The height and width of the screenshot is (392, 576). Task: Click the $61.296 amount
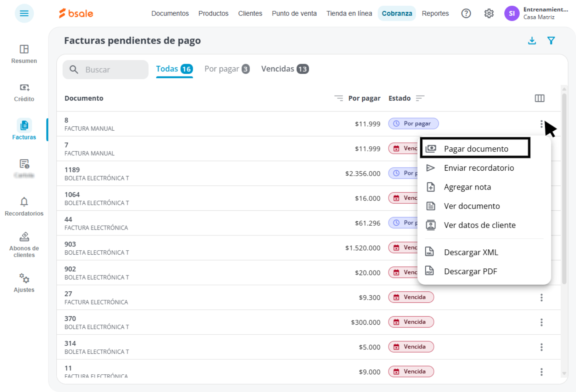pyautogui.click(x=368, y=223)
